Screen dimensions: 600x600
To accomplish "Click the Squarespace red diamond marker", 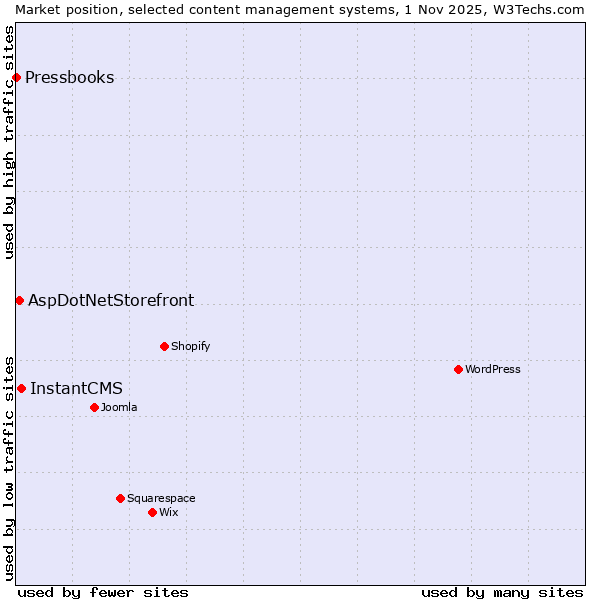I will pyautogui.click(x=120, y=498).
